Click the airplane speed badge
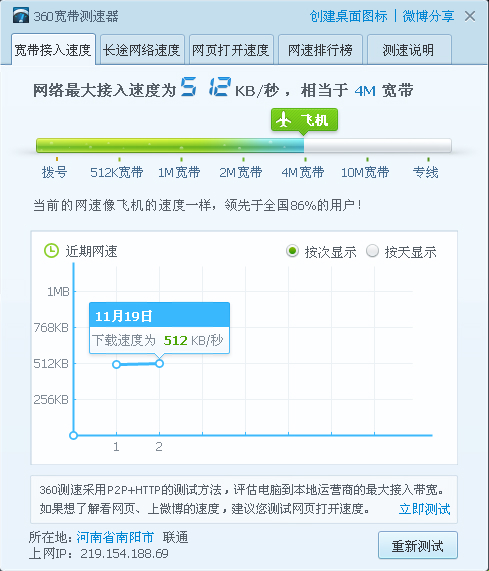 pos(304,121)
